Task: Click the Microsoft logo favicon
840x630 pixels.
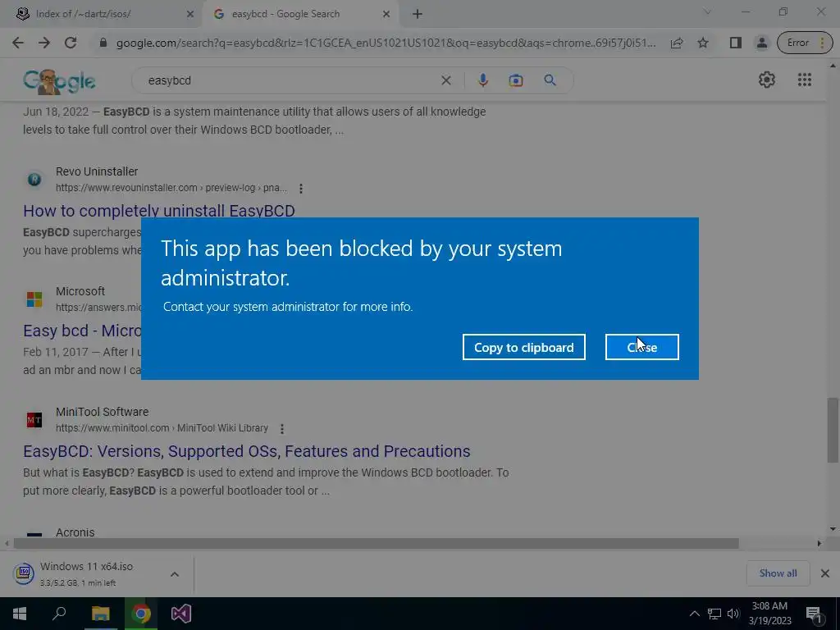Action: pyautogui.click(x=34, y=299)
